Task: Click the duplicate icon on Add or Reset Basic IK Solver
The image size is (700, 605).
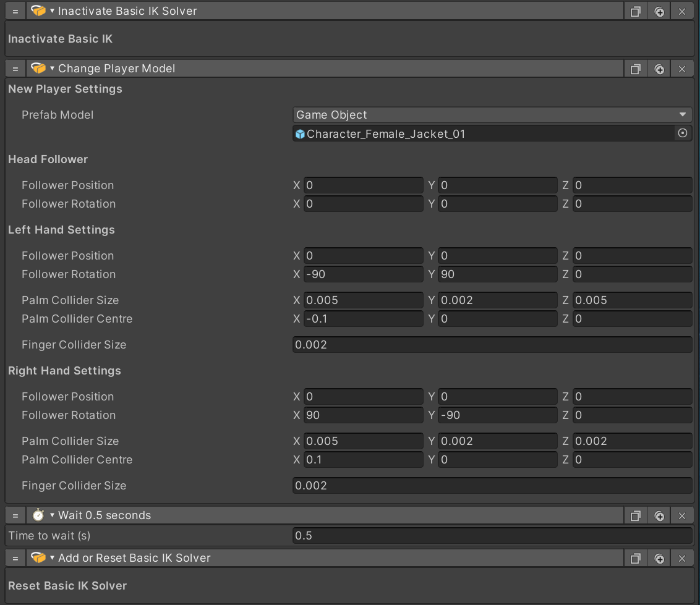Action: click(635, 558)
